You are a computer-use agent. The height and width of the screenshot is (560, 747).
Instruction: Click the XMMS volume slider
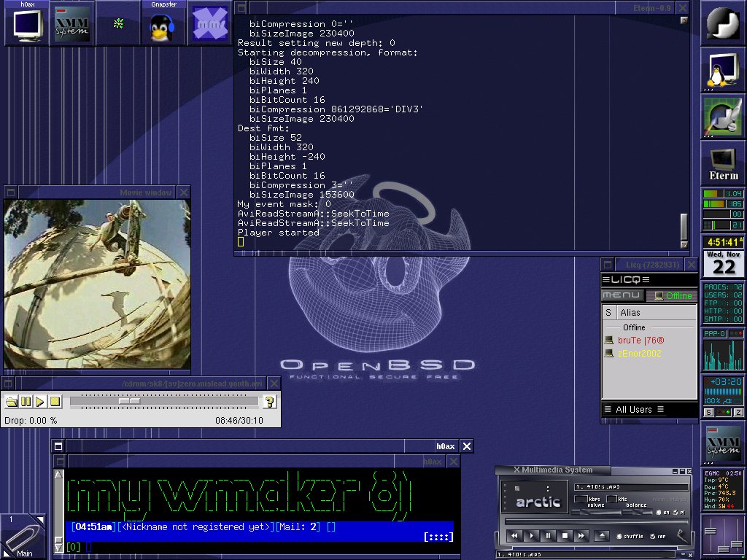coord(595,513)
